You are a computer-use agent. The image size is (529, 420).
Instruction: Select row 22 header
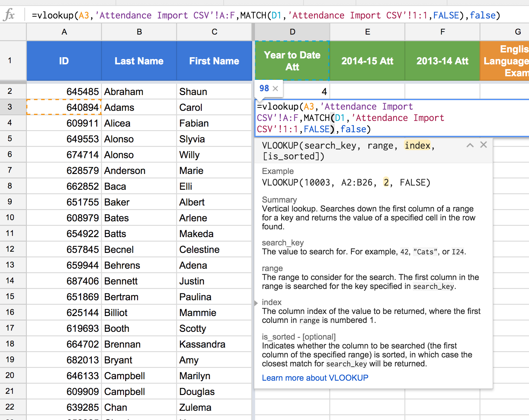coord(13,407)
